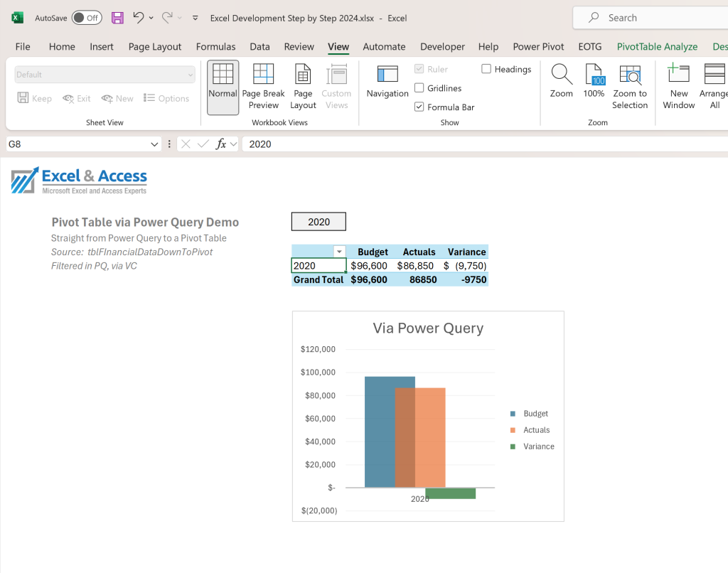
Task: Click the Name Box showing G8
Action: [x=77, y=144]
